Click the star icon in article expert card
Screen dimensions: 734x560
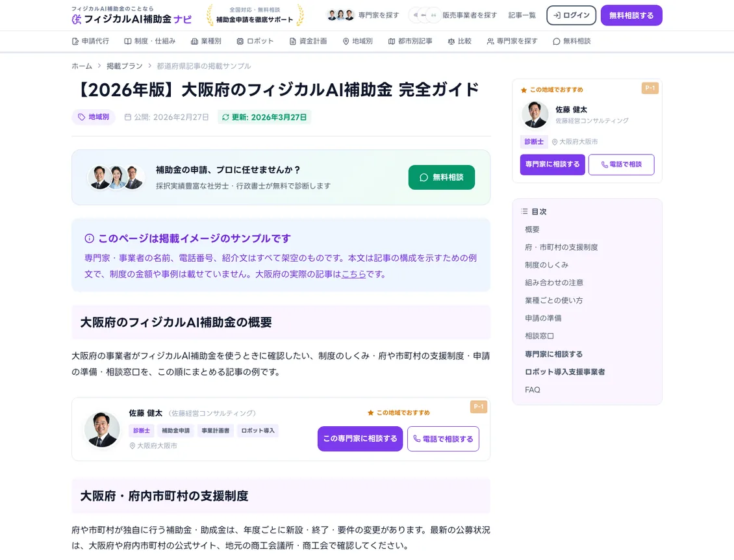(x=371, y=413)
